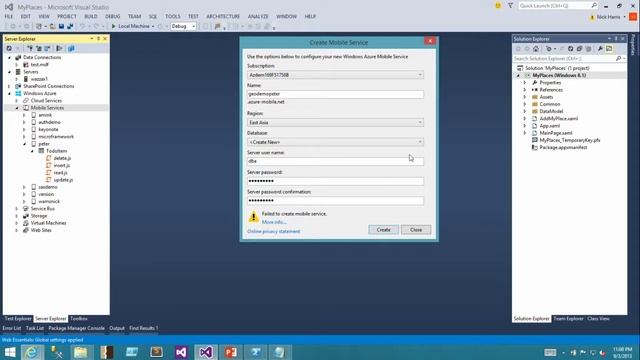640x360 pixels.
Task: Select the Service Bus node
Action: pyautogui.click(x=42, y=209)
